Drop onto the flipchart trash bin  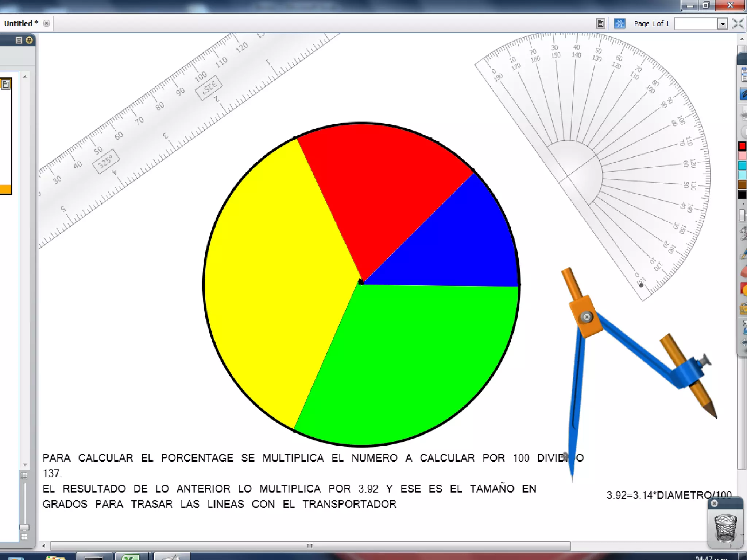pos(725,528)
